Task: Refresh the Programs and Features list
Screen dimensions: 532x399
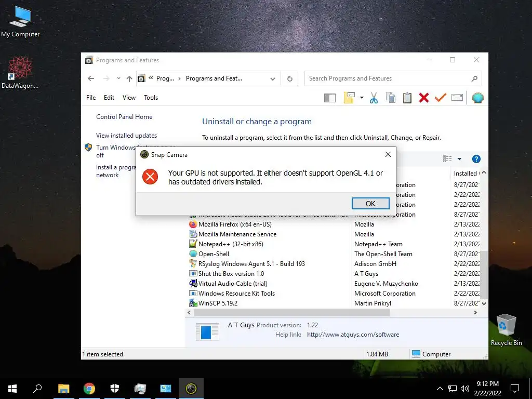Action: (290, 79)
